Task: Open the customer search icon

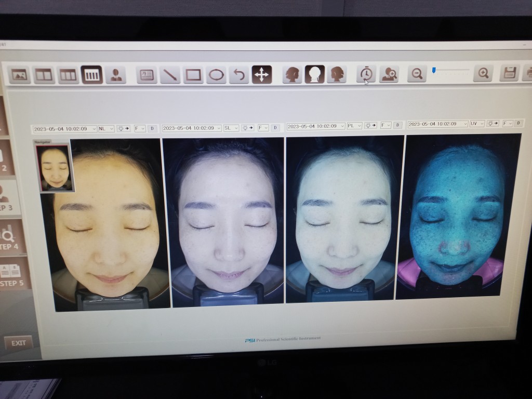Action: pyautogui.click(x=389, y=74)
